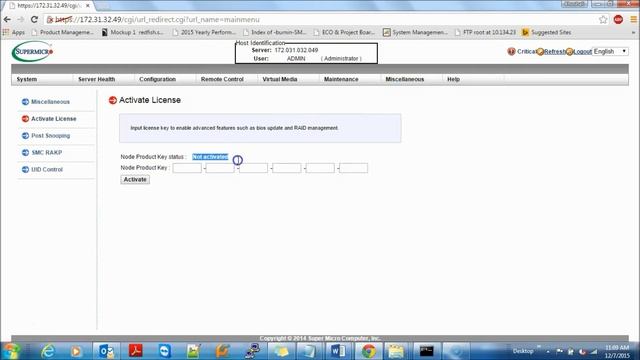Open Windows Media Player from taskbar
Image resolution: width=640 pixels, height=360 pixels.
click(x=76, y=351)
